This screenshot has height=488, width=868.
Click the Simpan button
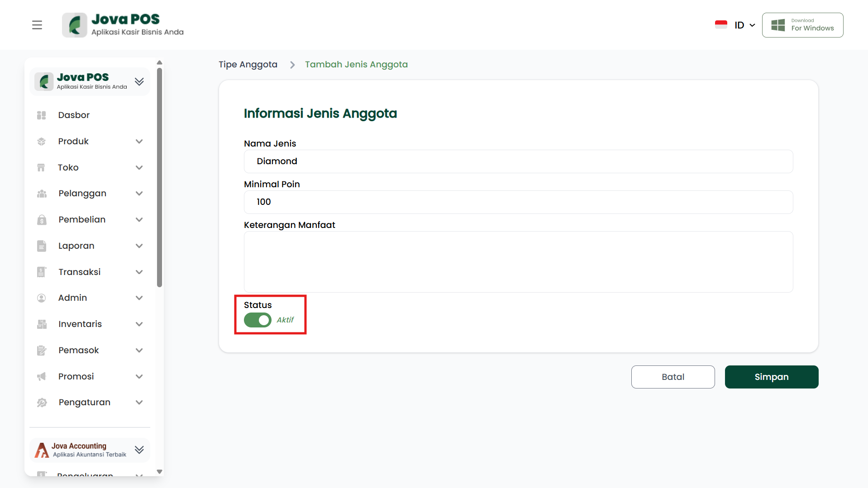pyautogui.click(x=771, y=377)
